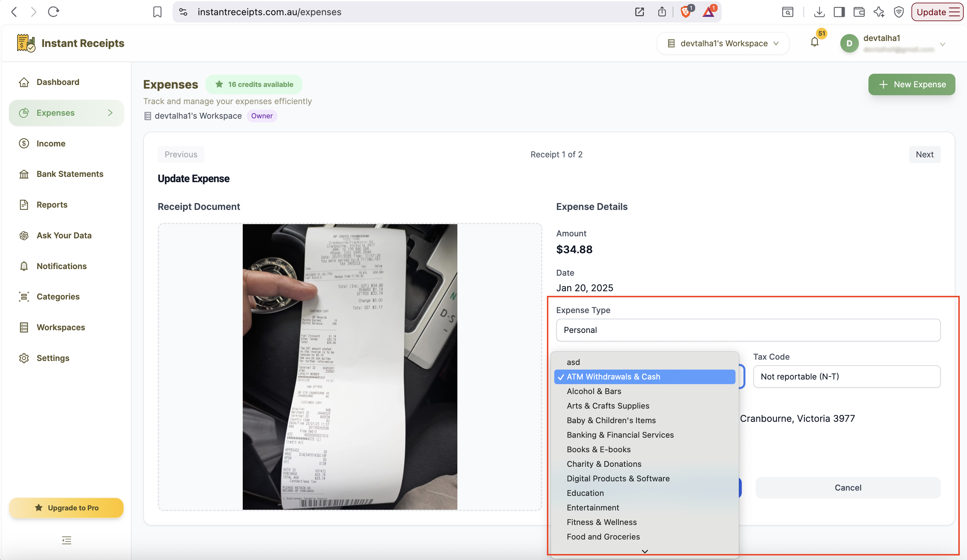Viewport: 967px width, 560px height.
Task: Open Income in the sidebar
Action: (66, 143)
